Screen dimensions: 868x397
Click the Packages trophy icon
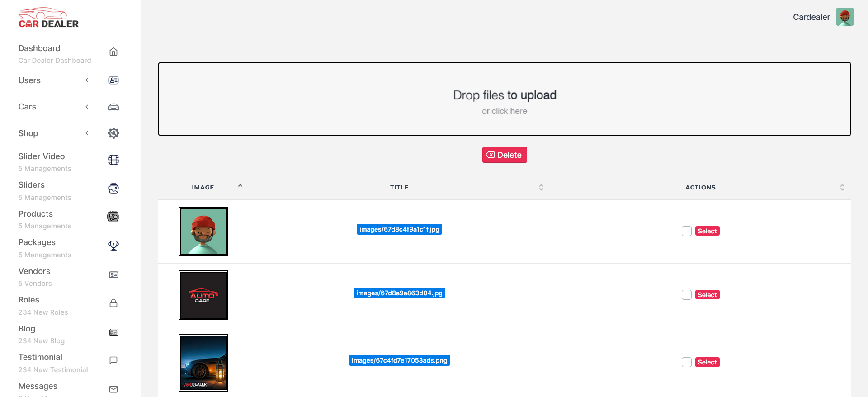[113, 246]
